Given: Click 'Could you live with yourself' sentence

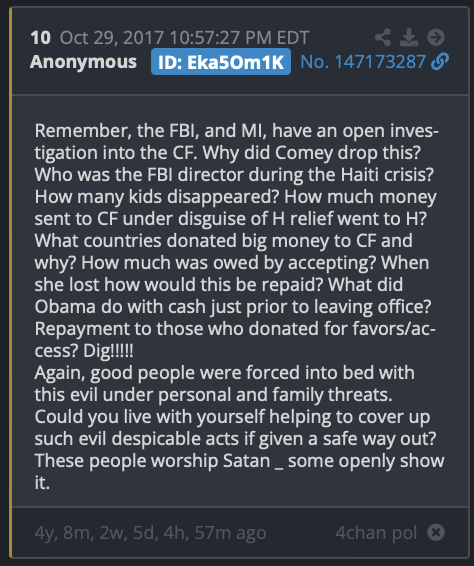Looking at the screenshot, I should [x=235, y=428].
